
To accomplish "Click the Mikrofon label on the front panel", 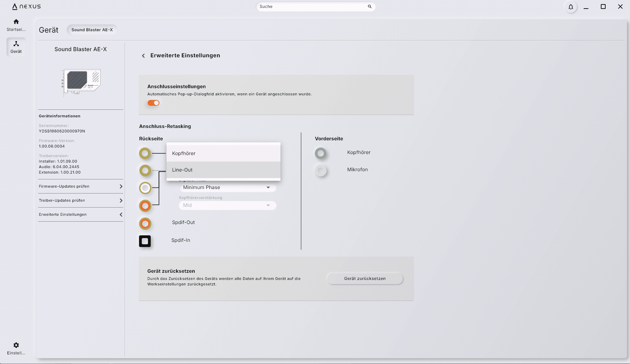I will tap(357, 169).
